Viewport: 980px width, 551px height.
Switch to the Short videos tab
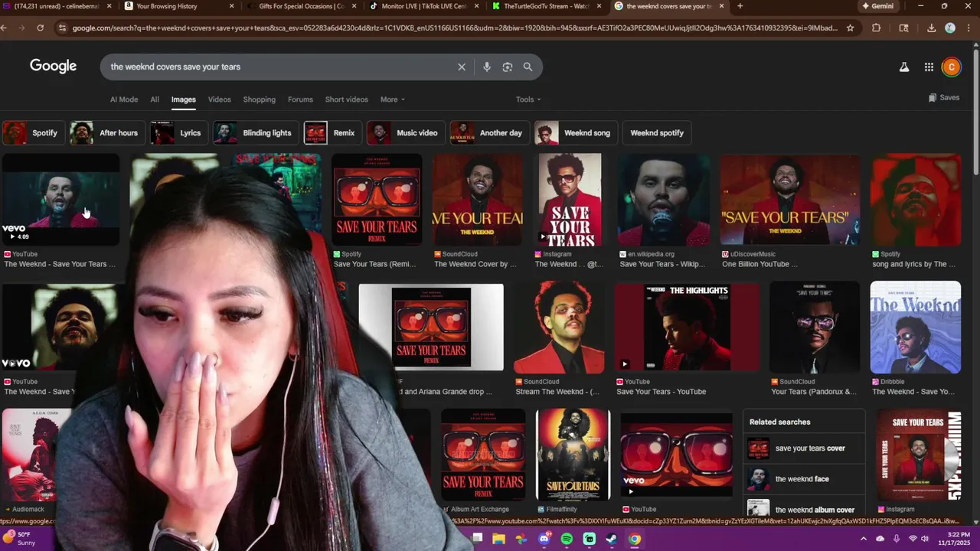(346, 99)
